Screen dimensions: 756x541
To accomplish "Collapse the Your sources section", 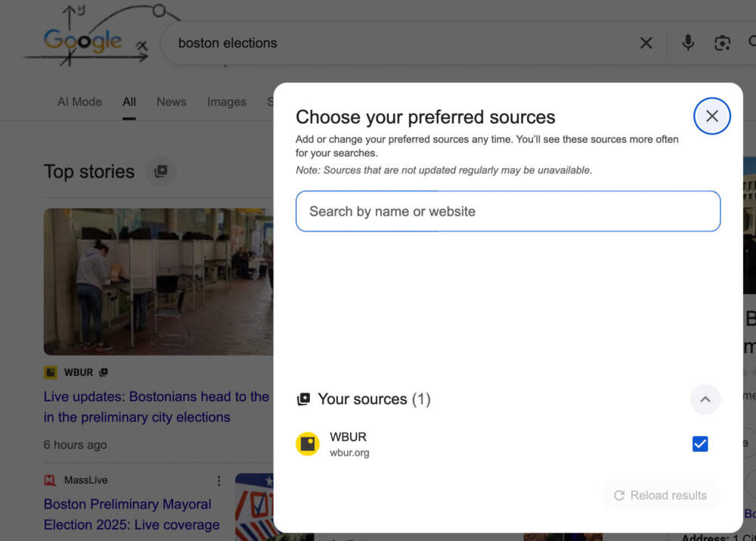I will pyautogui.click(x=705, y=400).
